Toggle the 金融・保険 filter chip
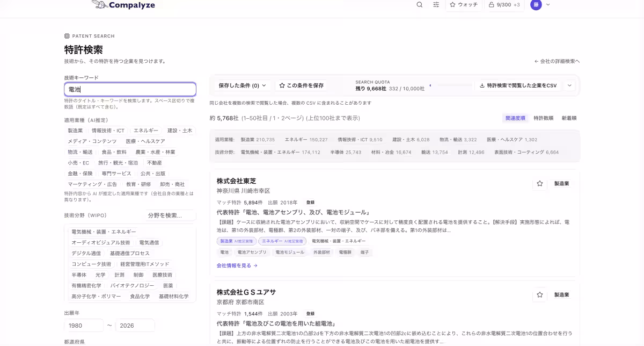The height and width of the screenshot is (346, 644). [80, 174]
